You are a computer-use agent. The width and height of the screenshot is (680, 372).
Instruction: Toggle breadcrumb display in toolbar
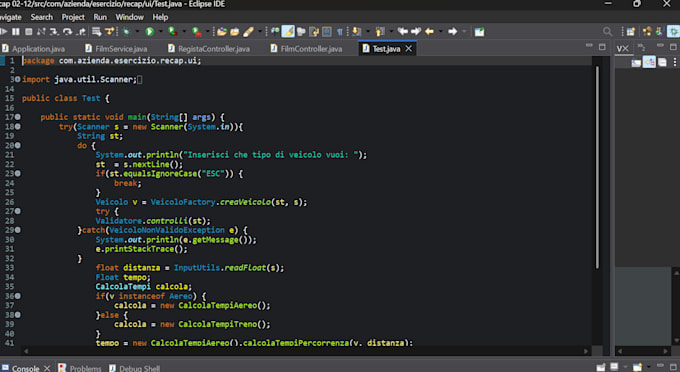pyautogui.click(x=275, y=32)
